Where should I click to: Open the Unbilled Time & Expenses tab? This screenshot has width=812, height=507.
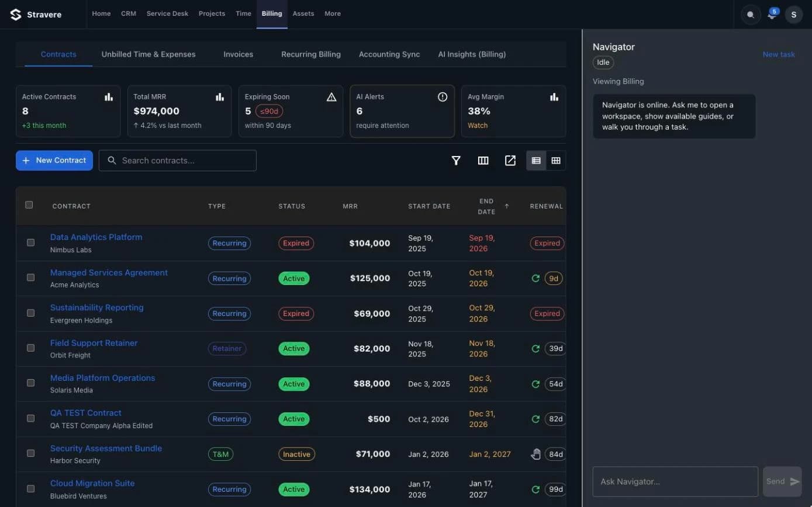(x=148, y=54)
